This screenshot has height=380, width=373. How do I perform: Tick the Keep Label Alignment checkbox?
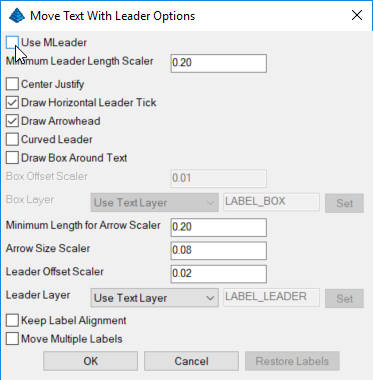(12, 320)
